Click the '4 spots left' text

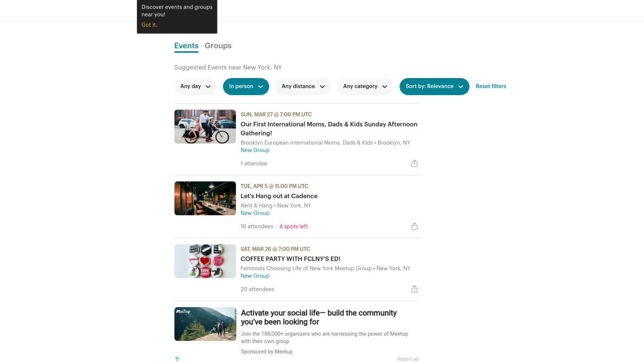click(293, 227)
